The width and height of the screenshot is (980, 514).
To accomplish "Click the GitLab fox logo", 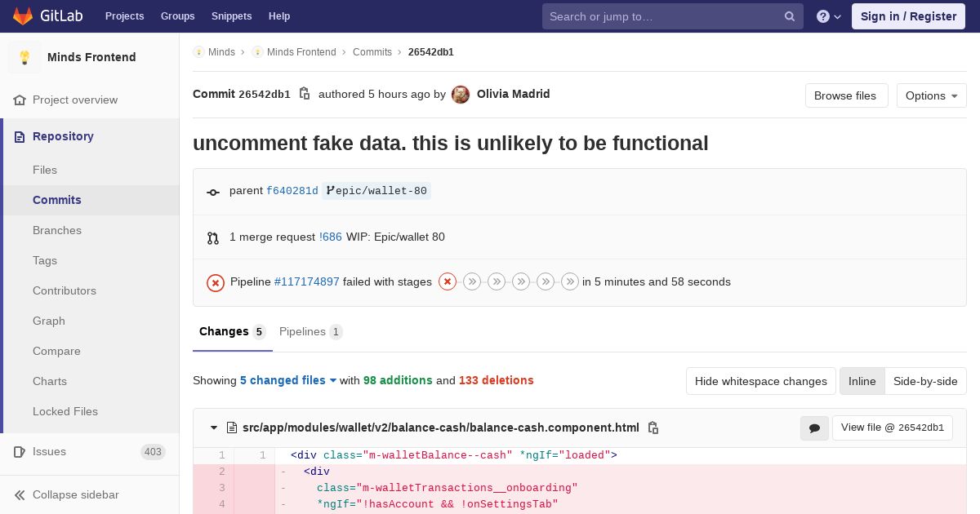I will point(23,16).
